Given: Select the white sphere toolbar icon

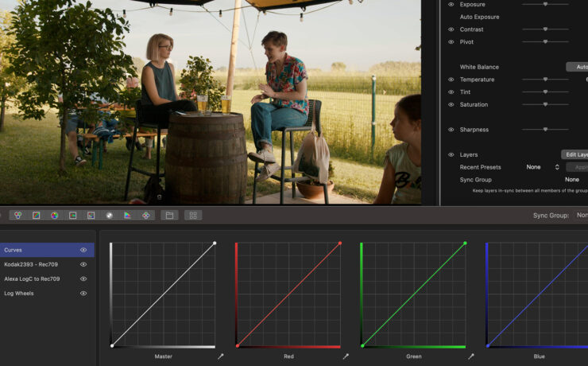Looking at the screenshot, I should (109, 215).
